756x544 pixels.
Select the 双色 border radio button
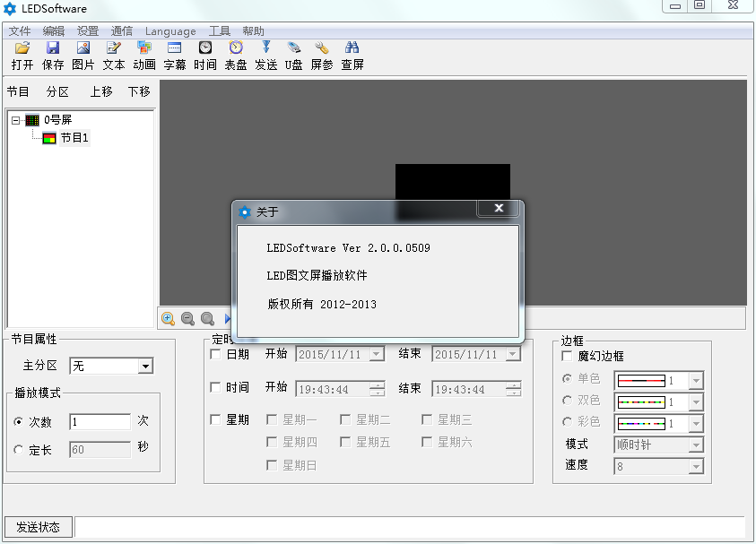[568, 401]
